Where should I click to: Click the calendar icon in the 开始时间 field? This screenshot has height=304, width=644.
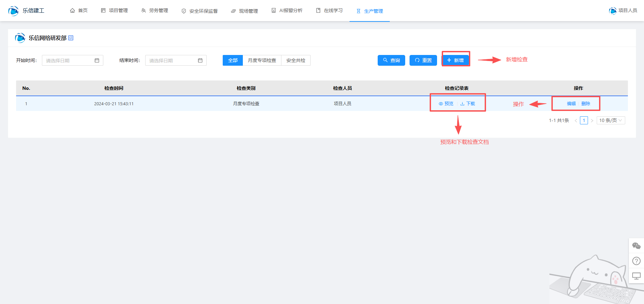[97, 60]
